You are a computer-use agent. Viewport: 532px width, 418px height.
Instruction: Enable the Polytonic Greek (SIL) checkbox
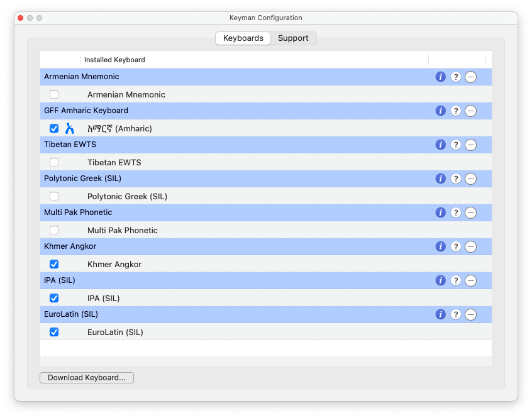(54, 196)
